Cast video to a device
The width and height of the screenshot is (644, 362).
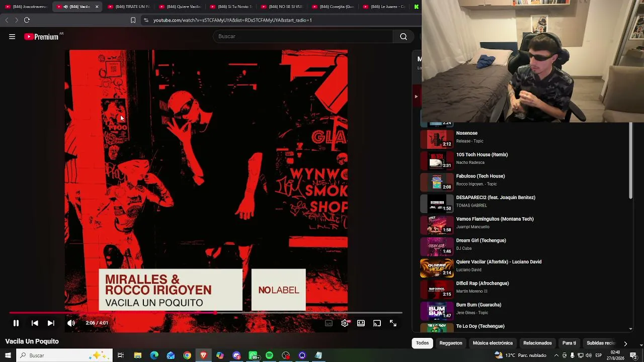377,323
